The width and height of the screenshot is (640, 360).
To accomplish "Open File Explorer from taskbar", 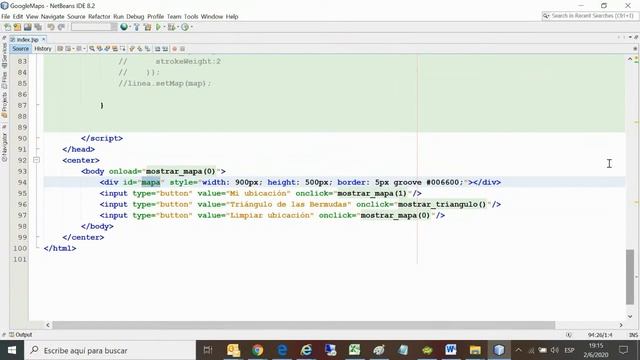I will click(475, 350).
